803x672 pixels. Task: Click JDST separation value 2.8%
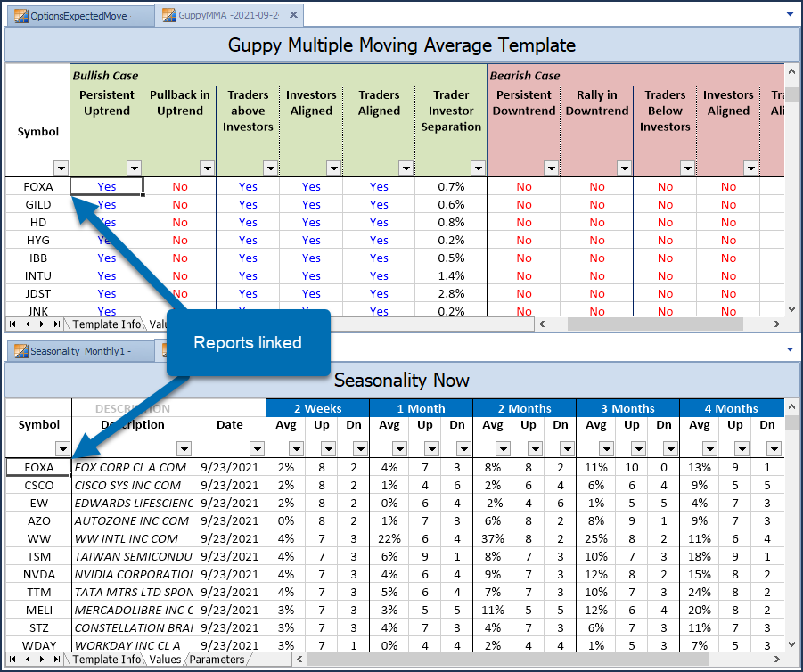click(451, 293)
